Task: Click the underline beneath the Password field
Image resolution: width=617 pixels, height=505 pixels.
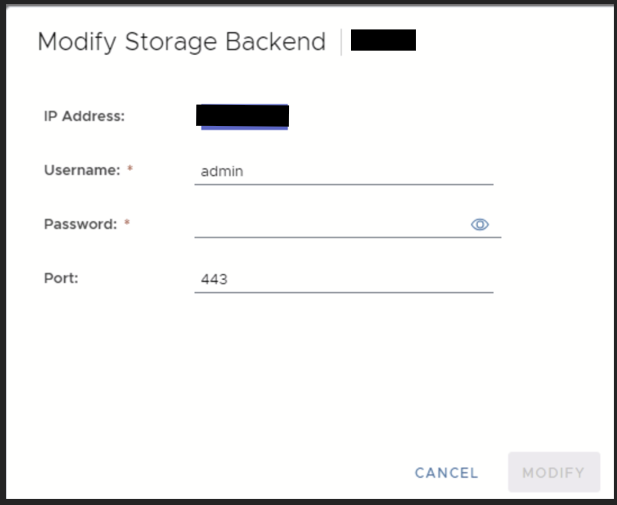Action: click(347, 238)
